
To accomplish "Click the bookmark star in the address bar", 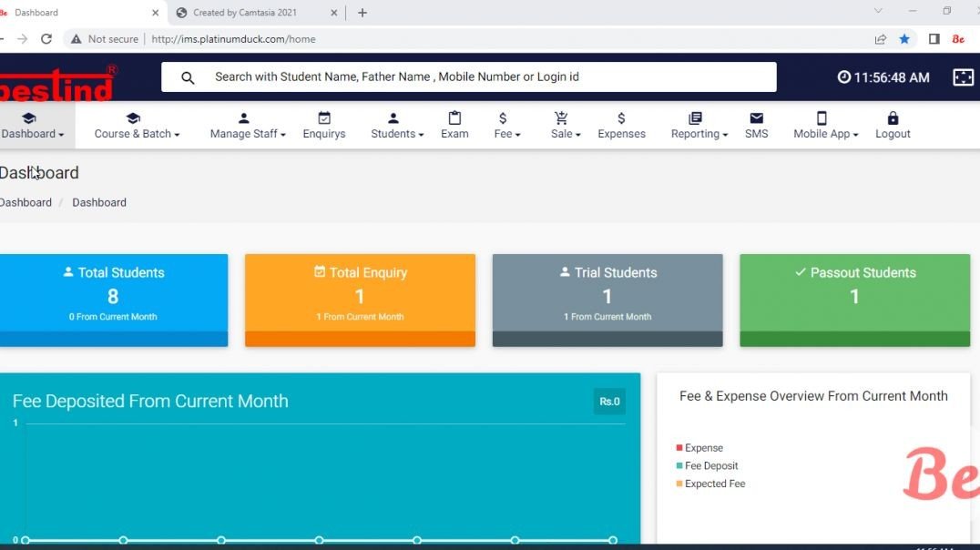I will point(903,39).
